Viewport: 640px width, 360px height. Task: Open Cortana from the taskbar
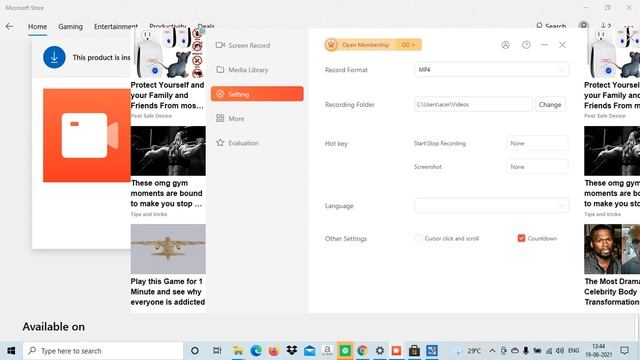pyautogui.click(x=195, y=351)
